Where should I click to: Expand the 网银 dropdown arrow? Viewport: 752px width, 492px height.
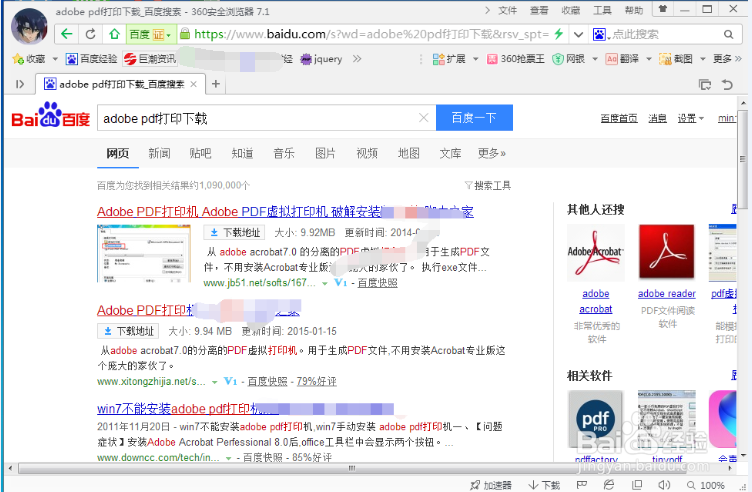(x=595, y=59)
